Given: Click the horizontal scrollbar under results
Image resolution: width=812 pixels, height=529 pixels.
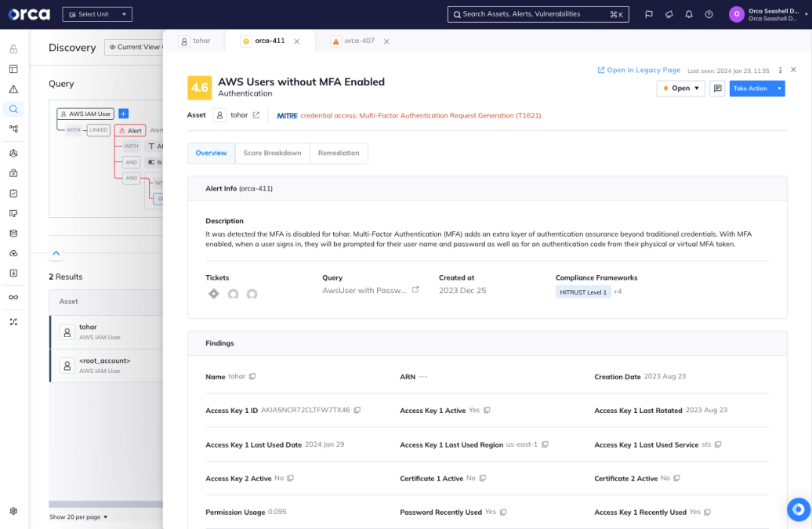Looking at the screenshot, I should click(x=106, y=504).
